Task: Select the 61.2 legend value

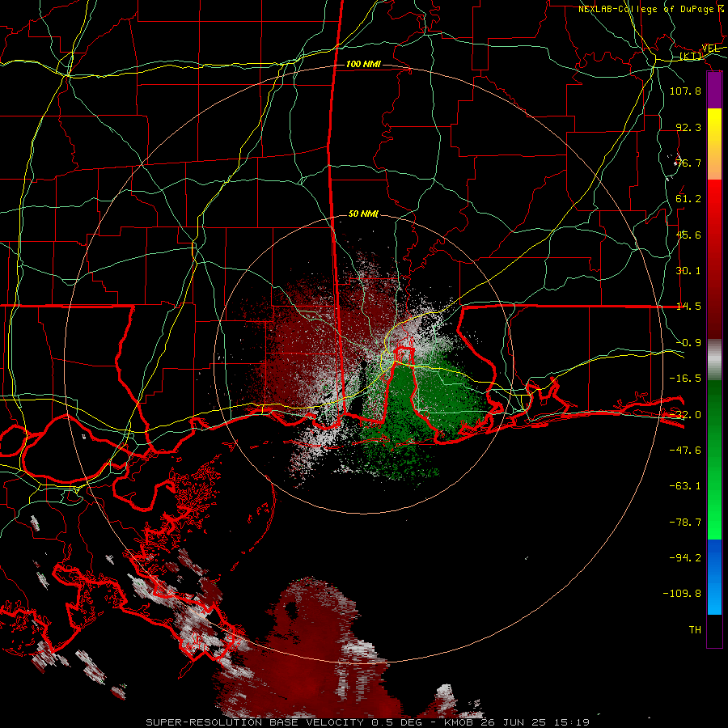Action: pyautogui.click(x=688, y=199)
